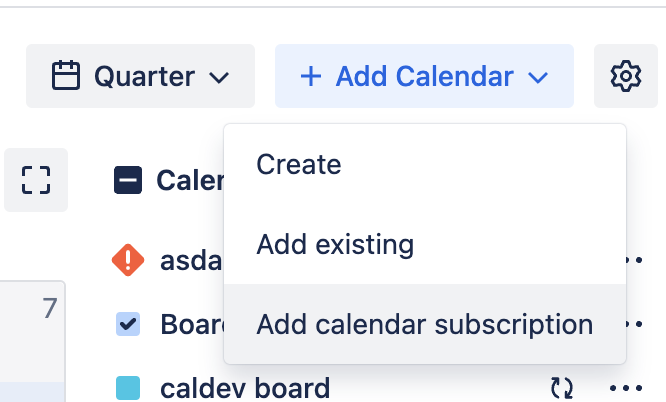Click the plus icon beside Add Calendar
Image resolution: width=666 pixels, height=402 pixels.
pos(310,76)
